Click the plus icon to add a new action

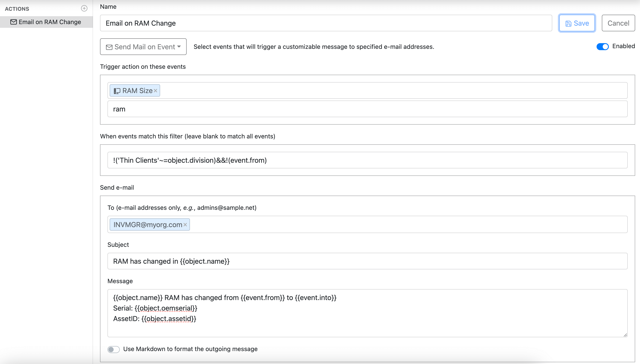(84, 9)
